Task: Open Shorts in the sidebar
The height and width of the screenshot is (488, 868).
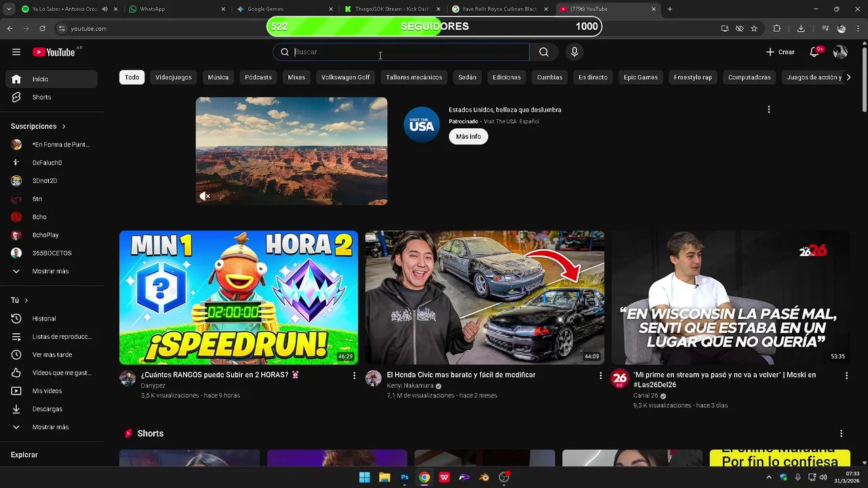Action: pos(52,97)
